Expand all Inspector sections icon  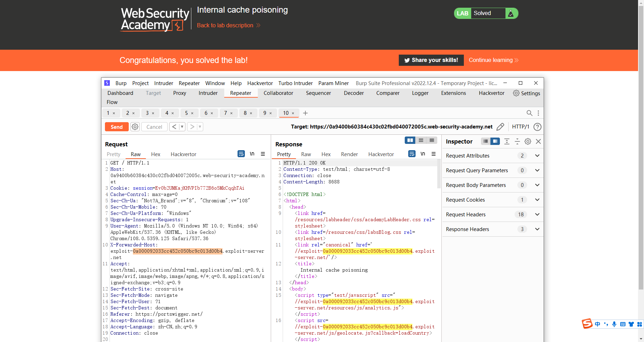coord(507,141)
